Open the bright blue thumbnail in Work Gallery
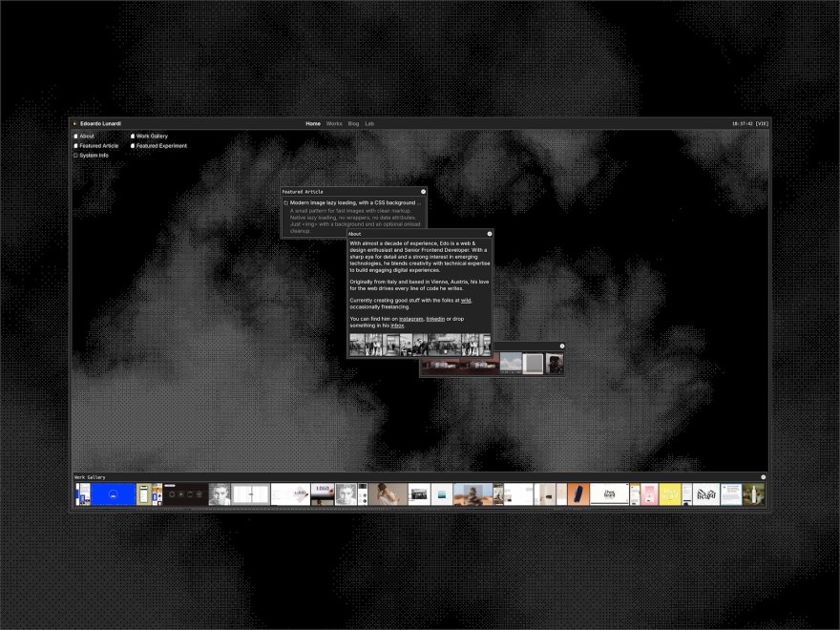Viewport: 840px width, 630px height. click(x=113, y=494)
